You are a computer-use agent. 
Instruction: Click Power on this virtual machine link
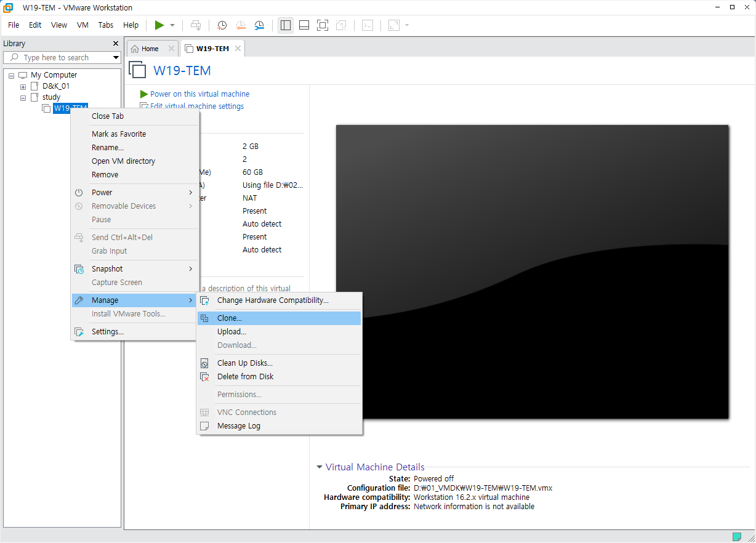(199, 94)
